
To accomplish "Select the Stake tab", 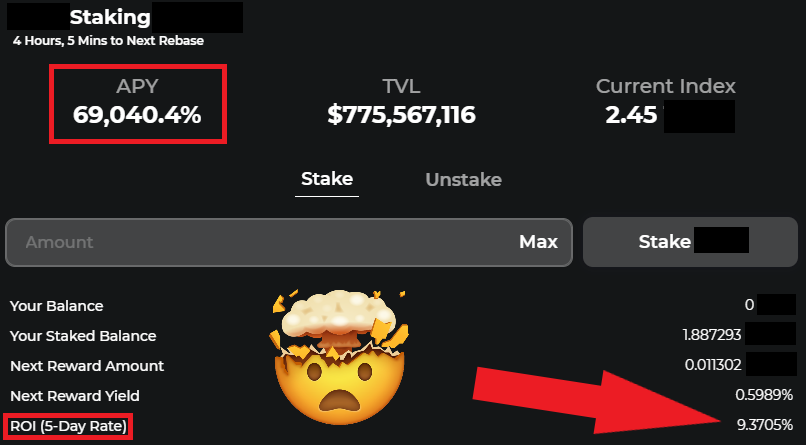I will (327, 179).
